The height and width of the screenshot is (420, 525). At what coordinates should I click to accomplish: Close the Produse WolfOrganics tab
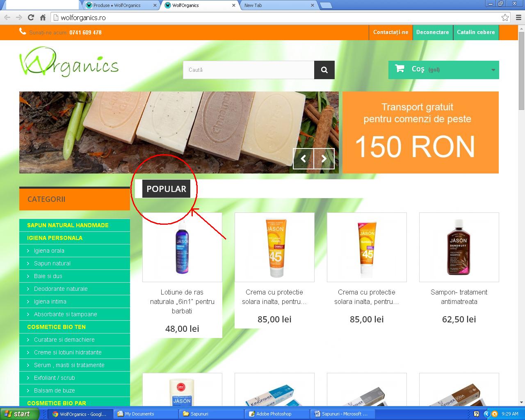(x=155, y=5)
